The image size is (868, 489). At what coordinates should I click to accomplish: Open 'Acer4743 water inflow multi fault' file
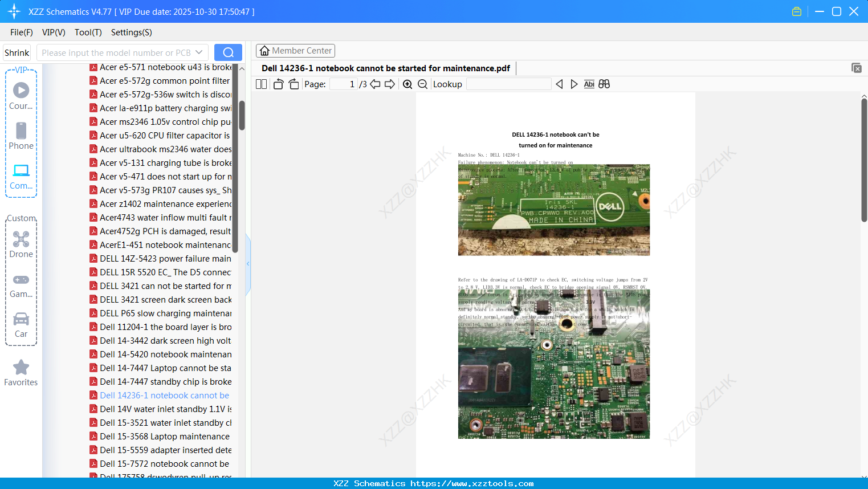pyautogui.click(x=161, y=218)
